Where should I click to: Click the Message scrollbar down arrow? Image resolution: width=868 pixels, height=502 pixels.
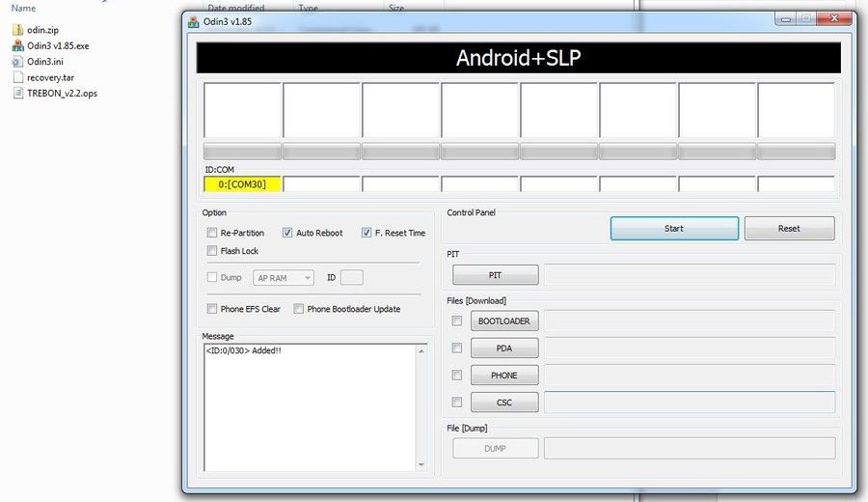421,465
